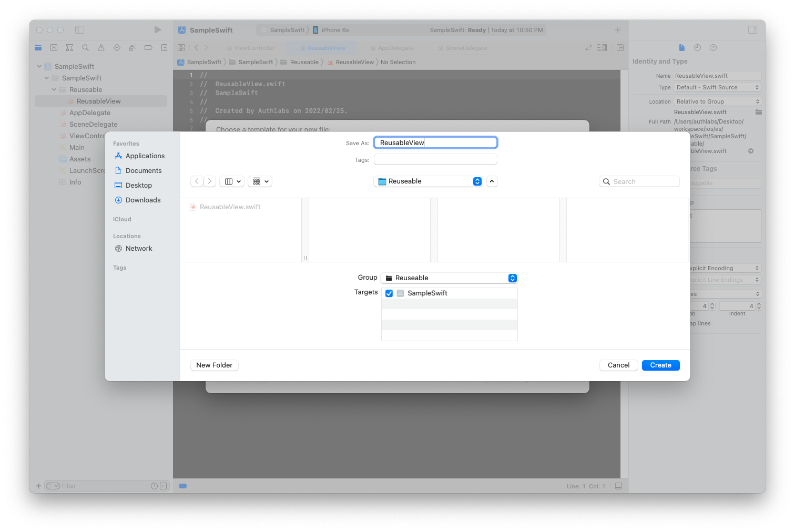Go back in the save dialog browser
This screenshot has height=532, width=795.
coord(197,181)
